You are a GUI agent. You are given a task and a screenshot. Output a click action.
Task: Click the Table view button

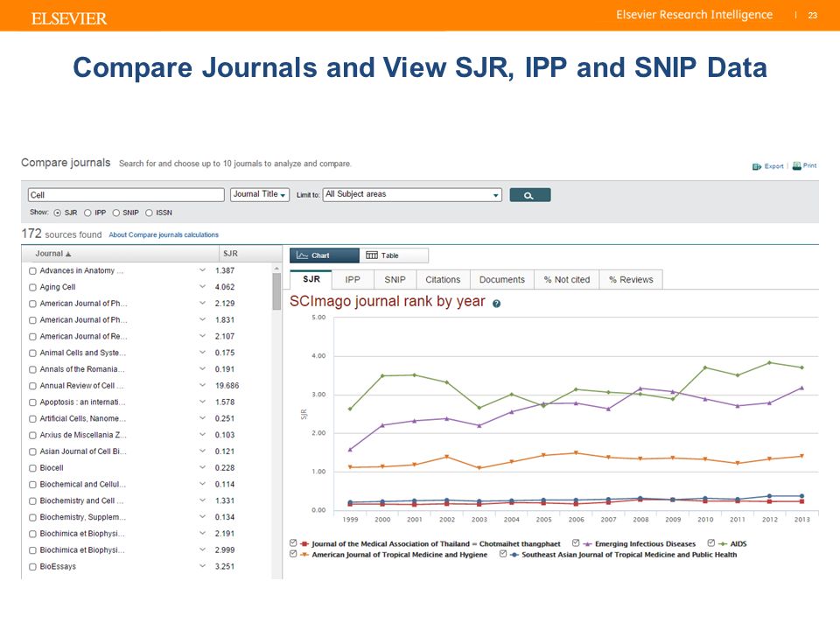[394, 255]
